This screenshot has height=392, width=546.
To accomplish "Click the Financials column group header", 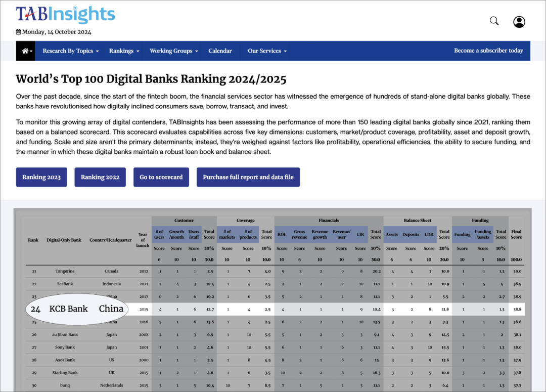I will [329, 221].
